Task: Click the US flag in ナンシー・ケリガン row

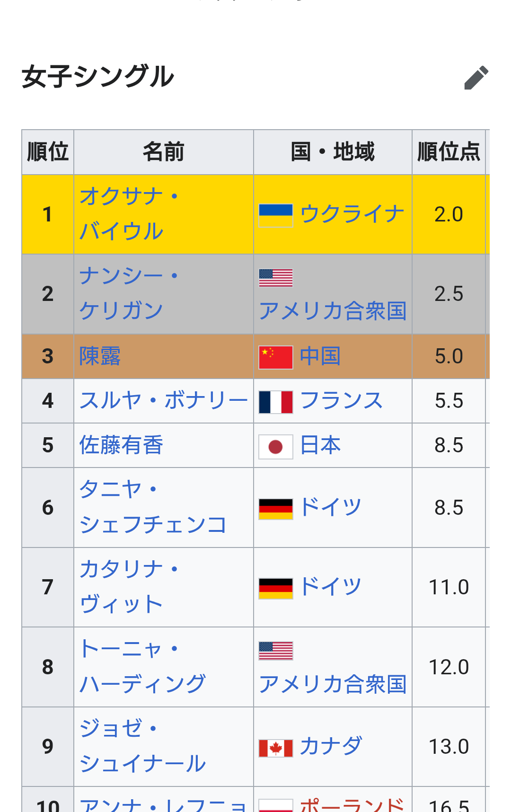Action: 275,278
